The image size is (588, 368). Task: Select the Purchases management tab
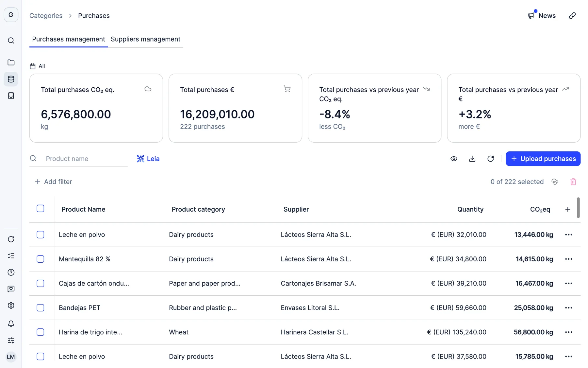click(69, 39)
